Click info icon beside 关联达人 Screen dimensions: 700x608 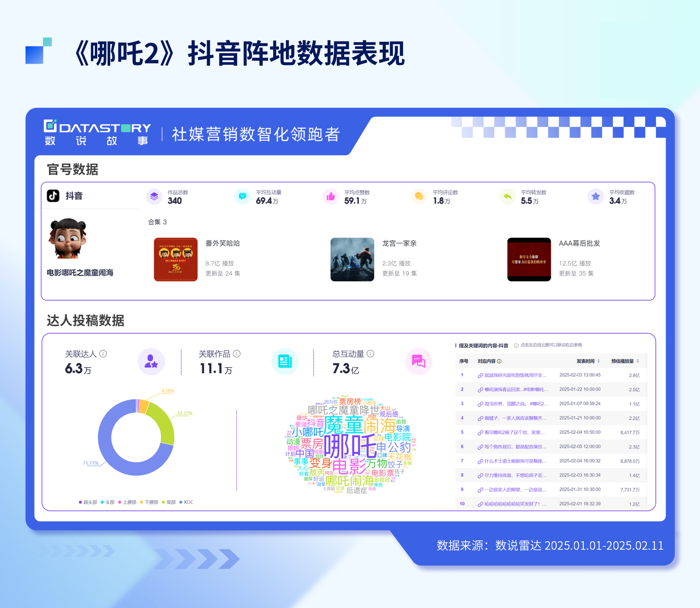click(x=103, y=354)
